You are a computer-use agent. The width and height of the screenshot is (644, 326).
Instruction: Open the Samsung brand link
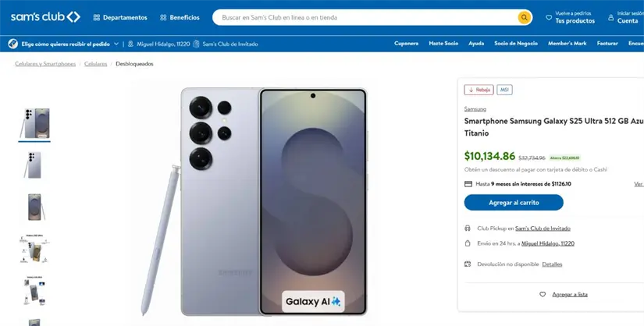[475, 109]
